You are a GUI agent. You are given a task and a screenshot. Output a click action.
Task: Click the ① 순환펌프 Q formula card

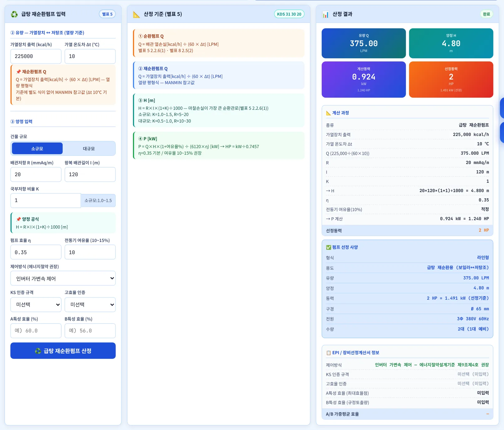[219, 43]
